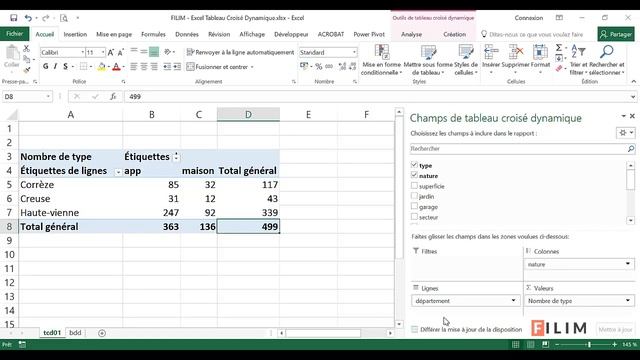Increase font size with the large A
Screen dimensions: 640x360
pyautogui.click(x=111, y=52)
